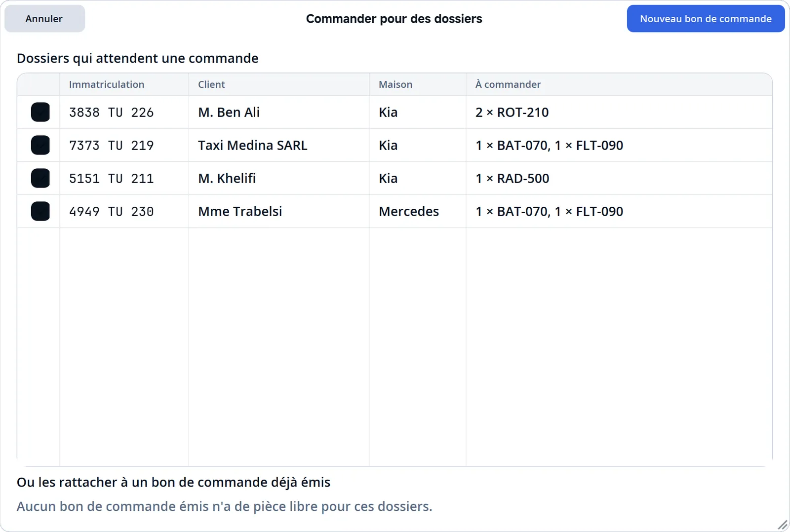This screenshot has height=532, width=790.
Task: Click the 'Dossiers qui attendent une commande' heading
Action: 138,58
